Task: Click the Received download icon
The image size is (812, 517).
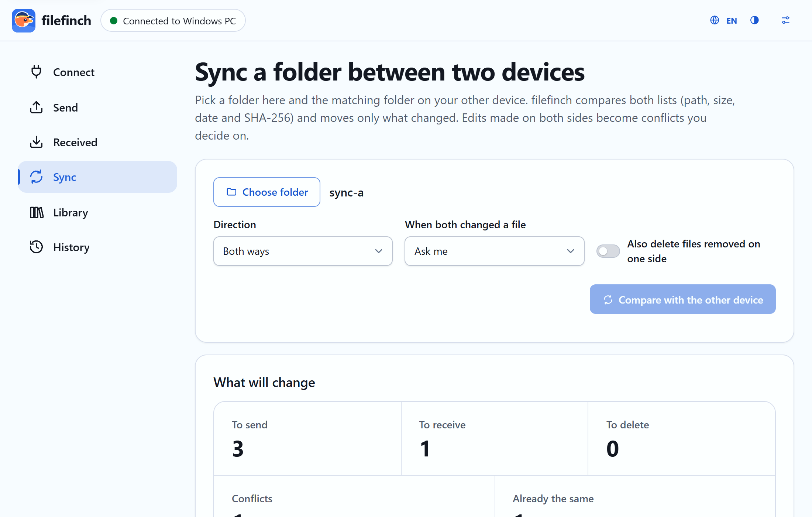Action: 36,142
